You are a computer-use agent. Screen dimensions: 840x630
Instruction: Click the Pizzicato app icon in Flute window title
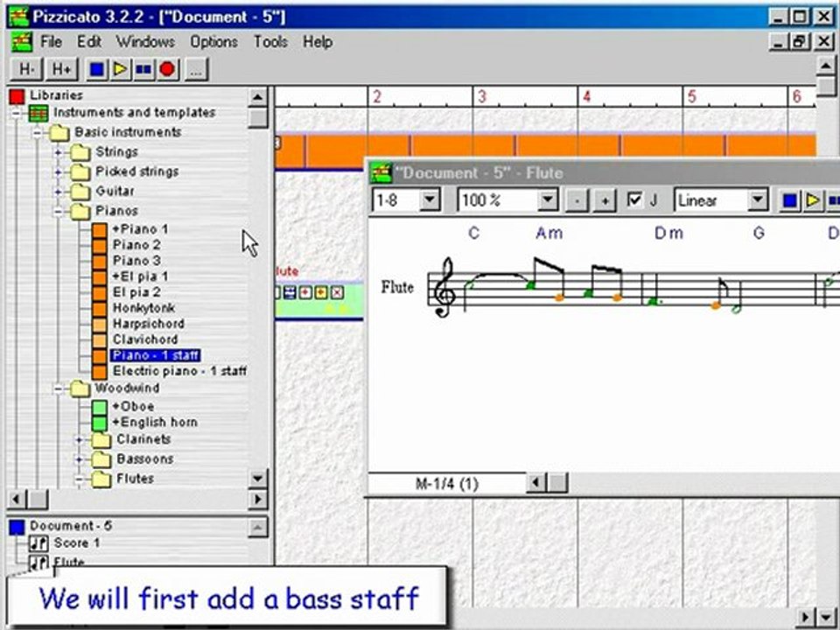pyautogui.click(x=381, y=173)
